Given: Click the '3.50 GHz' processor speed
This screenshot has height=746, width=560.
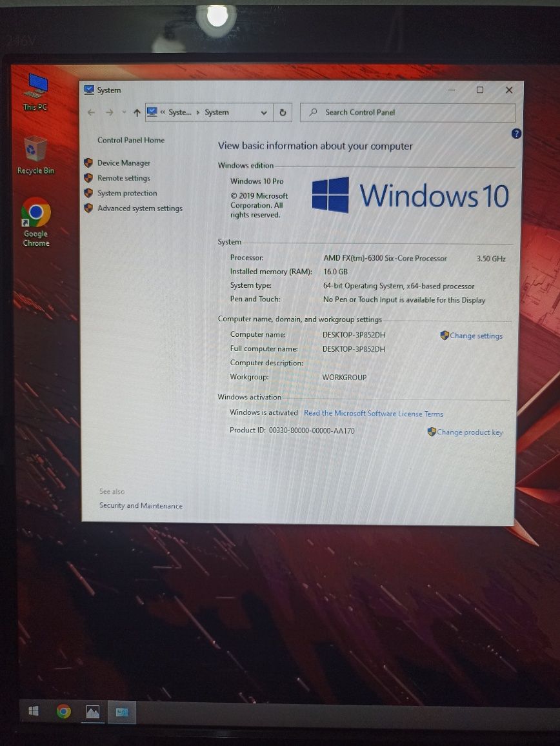Looking at the screenshot, I should [491, 259].
